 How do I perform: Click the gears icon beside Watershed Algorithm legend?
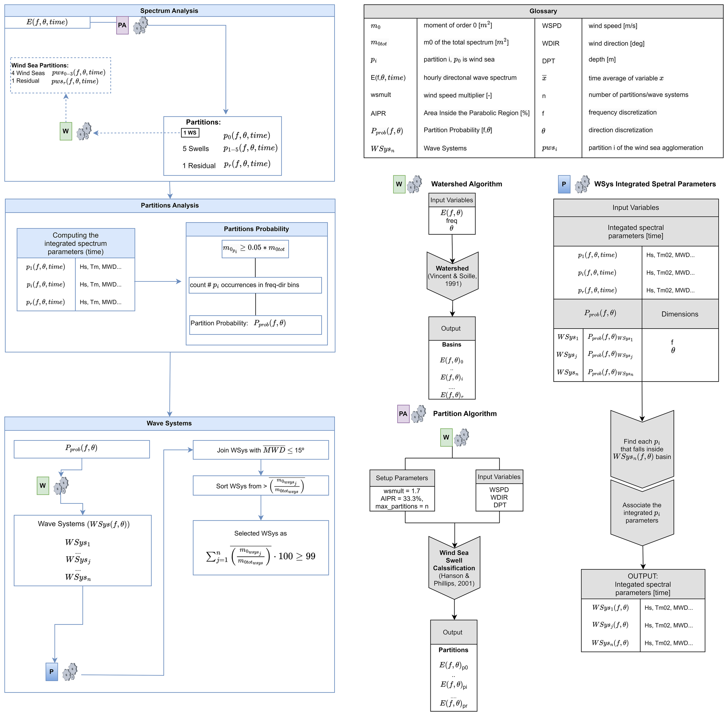pyautogui.click(x=414, y=184)
